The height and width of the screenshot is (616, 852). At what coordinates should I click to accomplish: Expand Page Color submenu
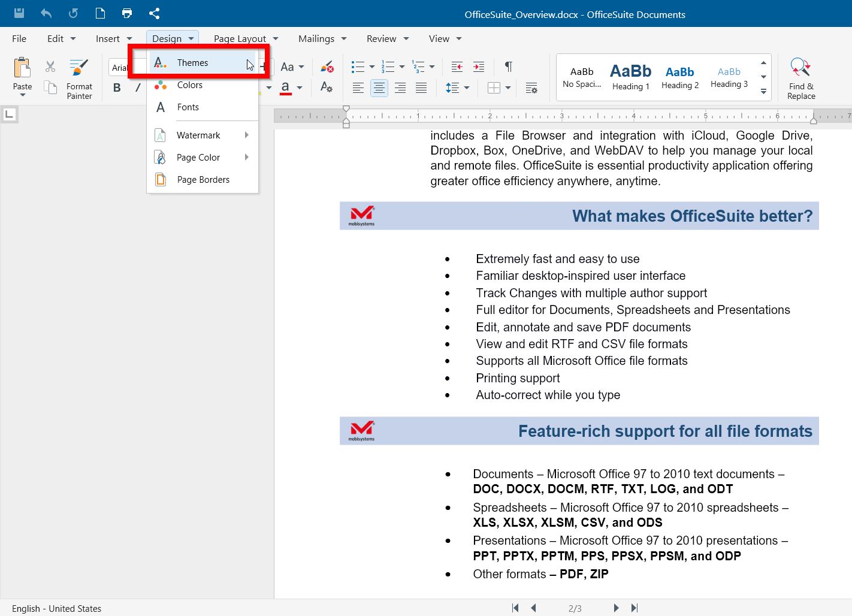[203, 157]
